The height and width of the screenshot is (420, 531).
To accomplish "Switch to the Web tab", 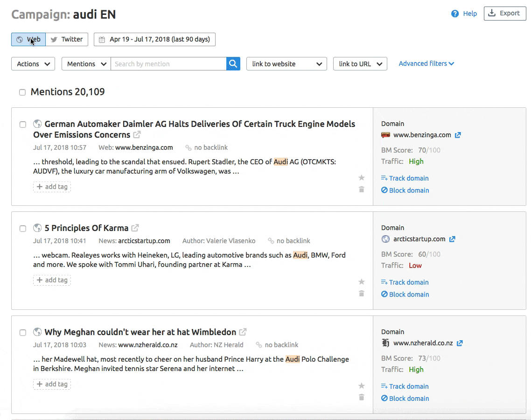I will pos(28,39).
